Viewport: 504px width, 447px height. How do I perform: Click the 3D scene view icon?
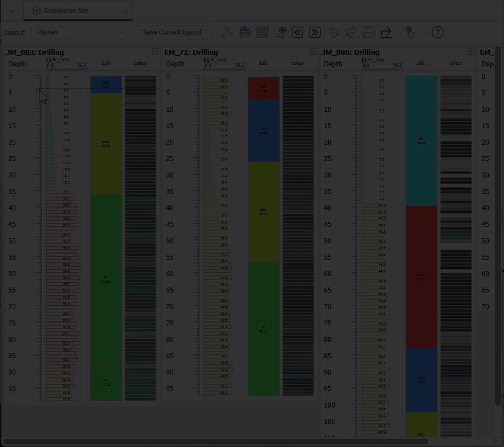click(280, 32)
